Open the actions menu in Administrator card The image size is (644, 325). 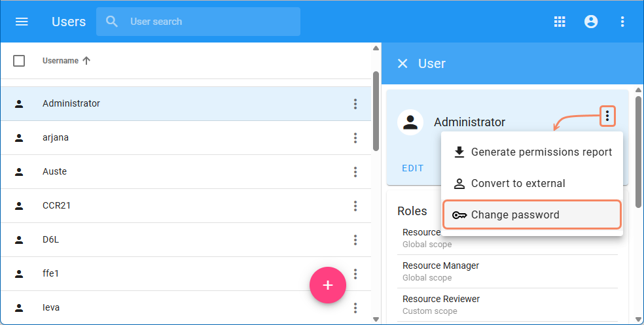[x=607, y=116]
